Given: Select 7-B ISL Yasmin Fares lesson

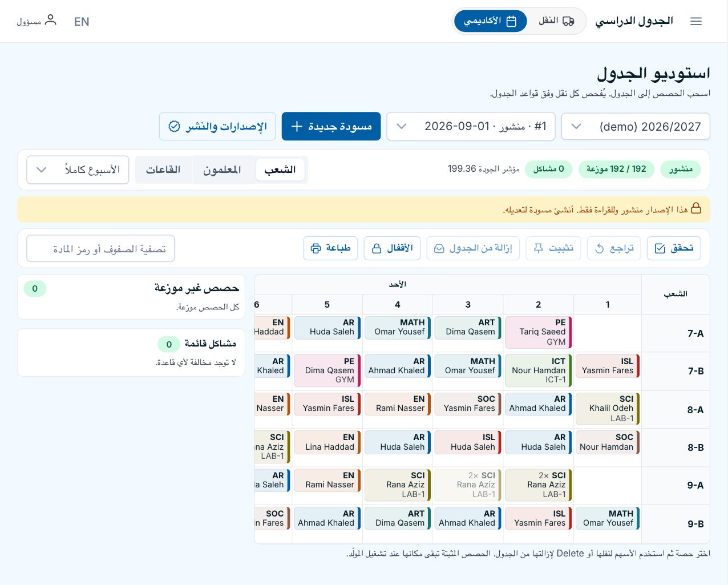Looking at the screenshot, I should click(x=608, y=366).
